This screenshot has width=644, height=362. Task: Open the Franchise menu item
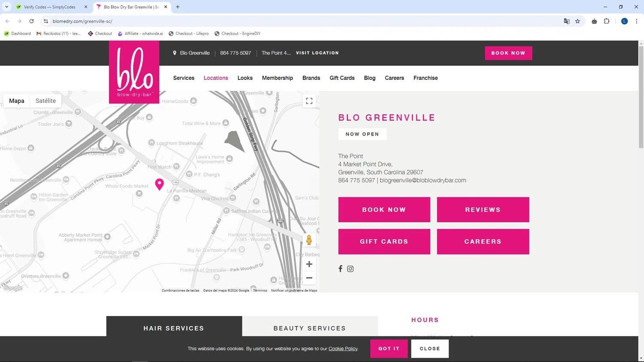pyautogui.click(x=425, y=78)
